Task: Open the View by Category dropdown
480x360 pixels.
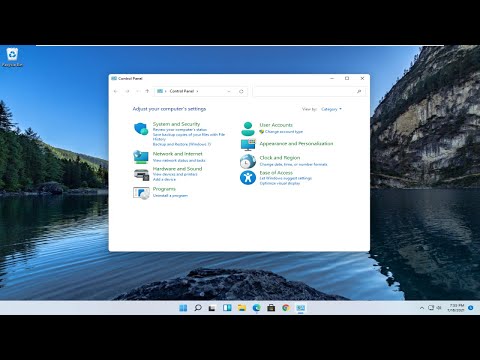Action: (x=331, y=109)
